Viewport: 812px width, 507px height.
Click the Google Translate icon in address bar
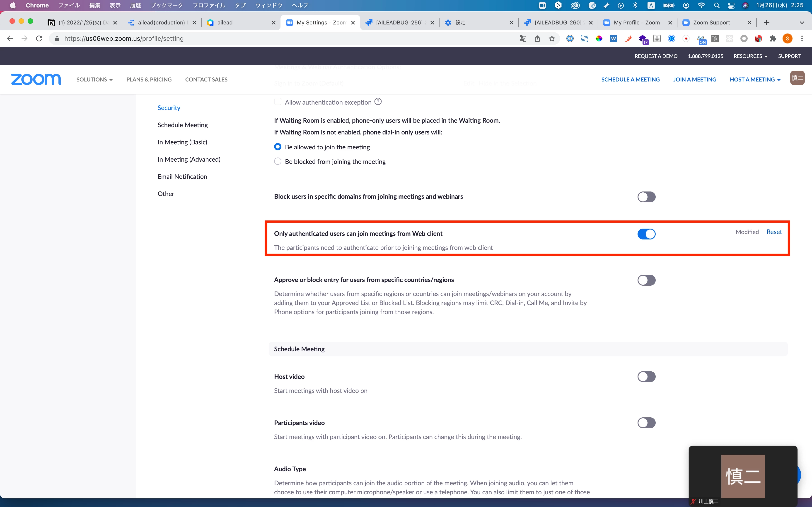(x=522, y=38)
